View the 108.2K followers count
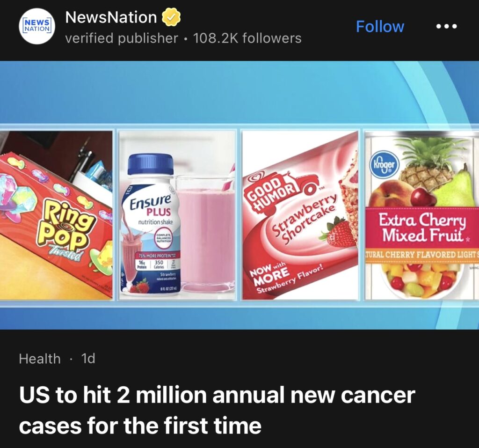479x448 pixels. (247, 38)
